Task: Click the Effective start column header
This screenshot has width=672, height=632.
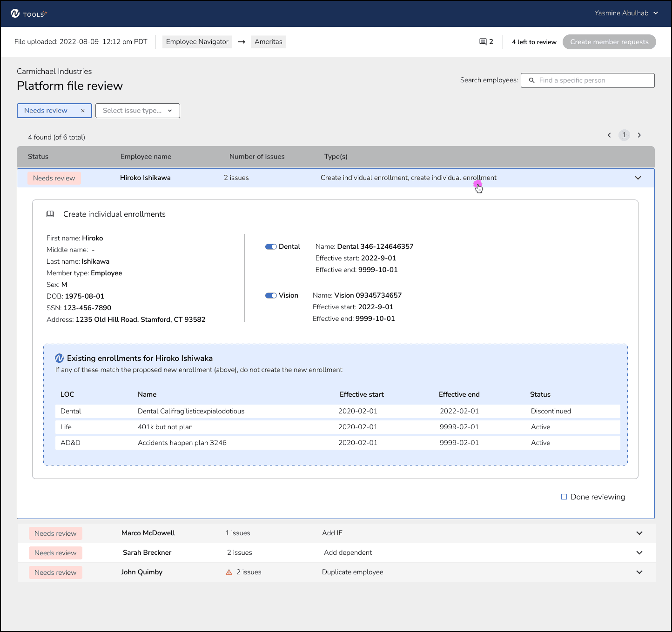Action: (362, 394)
